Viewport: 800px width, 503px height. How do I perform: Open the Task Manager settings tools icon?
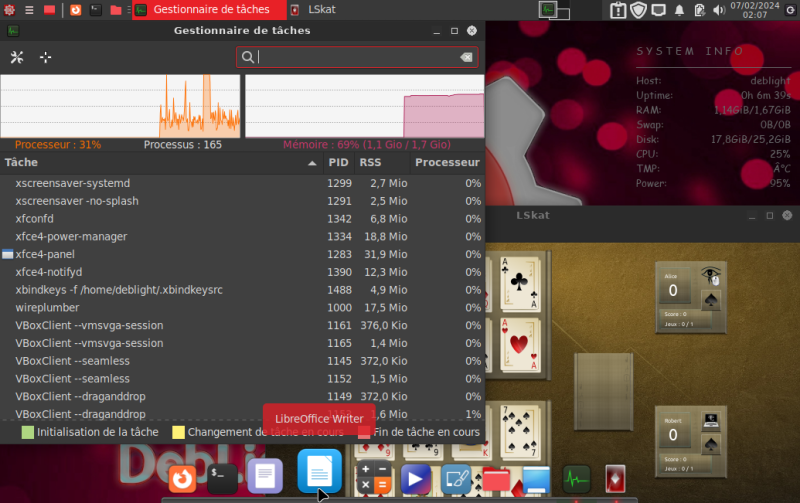point(16,57)
